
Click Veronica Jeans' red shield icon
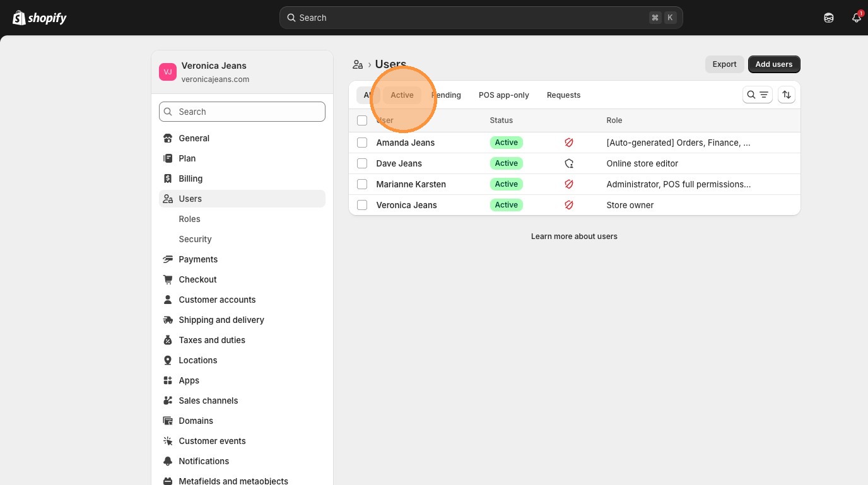[569, 205]
